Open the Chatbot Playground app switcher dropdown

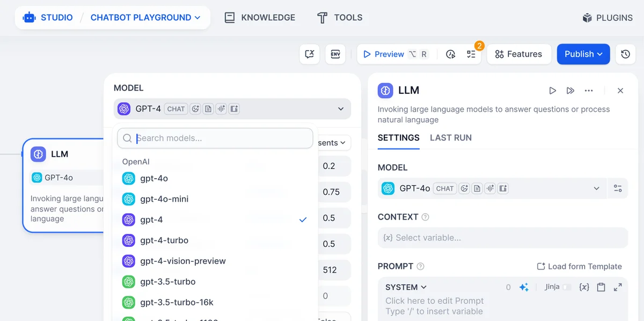145,17
